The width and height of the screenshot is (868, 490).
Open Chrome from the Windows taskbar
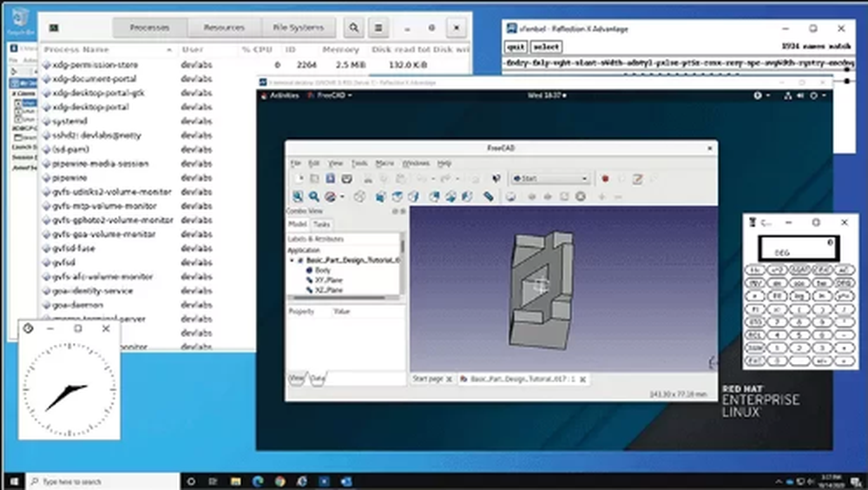pyautogui.click(x=280, y=481)
